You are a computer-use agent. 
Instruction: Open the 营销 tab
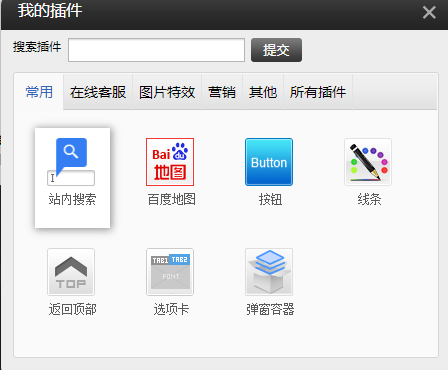pos(222,92)
